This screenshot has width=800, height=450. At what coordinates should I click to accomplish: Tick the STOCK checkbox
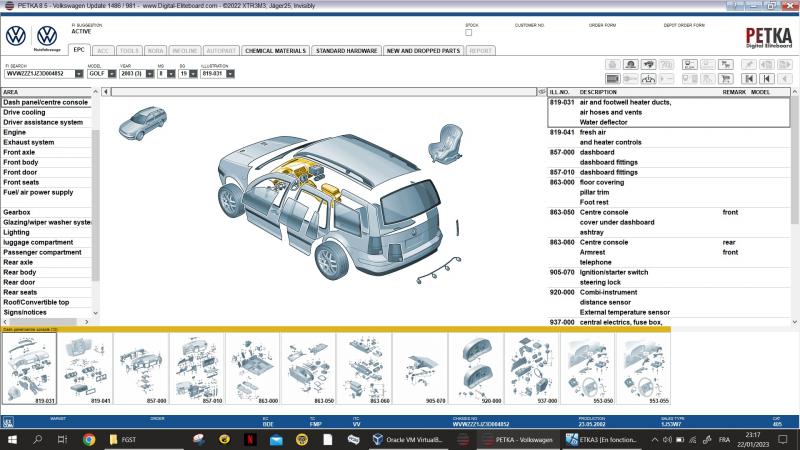468,33
